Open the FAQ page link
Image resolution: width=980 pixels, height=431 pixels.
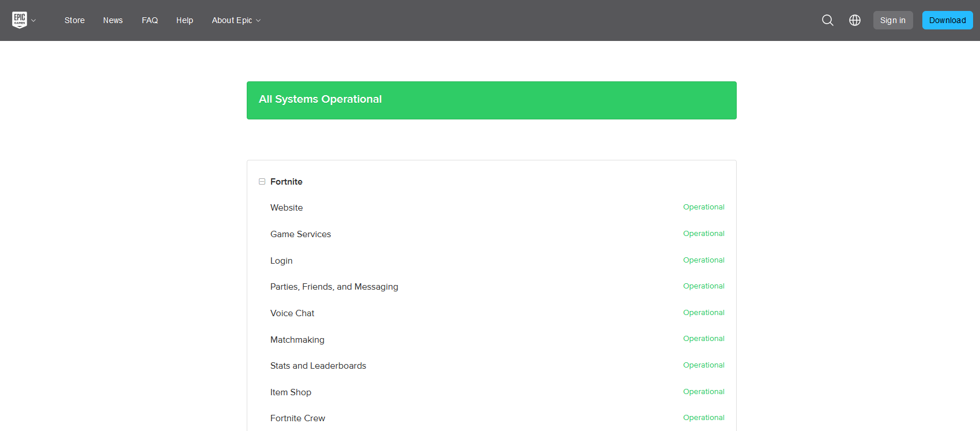click(150, 20)
